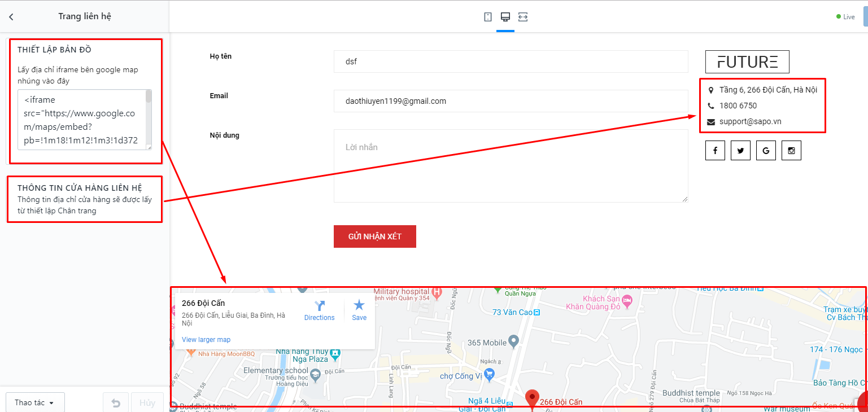Viewport: 868px width, 412px height.
Task: Click inside the iframe code textarea
Action: point(81,120)
